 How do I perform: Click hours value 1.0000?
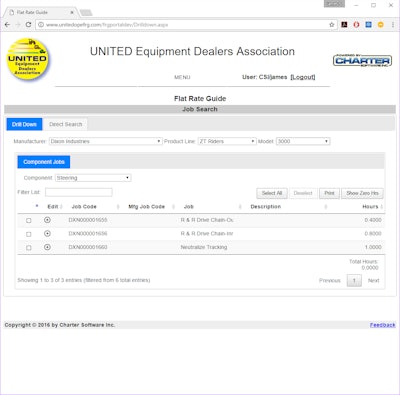pyautogui.click(x=373, y=247)
